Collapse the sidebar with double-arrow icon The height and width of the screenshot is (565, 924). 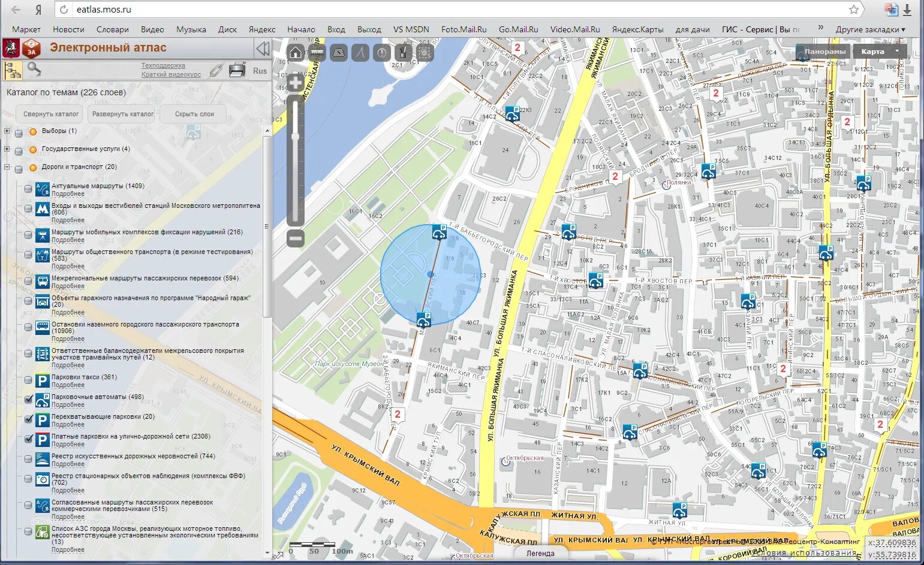[x=263, y=48]
